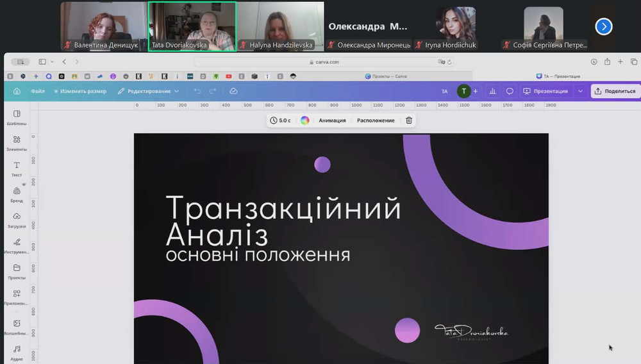Click the cloud save status icon
Viewport: 641px width, 364px height.
tap(233, 91)
